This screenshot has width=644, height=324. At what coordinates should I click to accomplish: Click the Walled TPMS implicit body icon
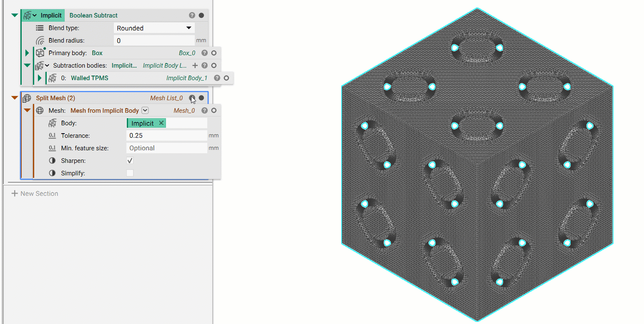(x=52, y=78)
